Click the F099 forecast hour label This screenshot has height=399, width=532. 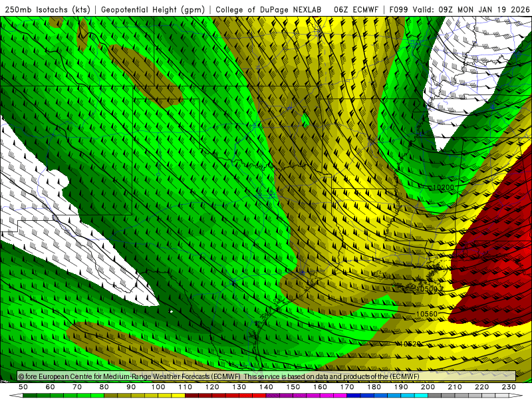click(x=398, y=9)
